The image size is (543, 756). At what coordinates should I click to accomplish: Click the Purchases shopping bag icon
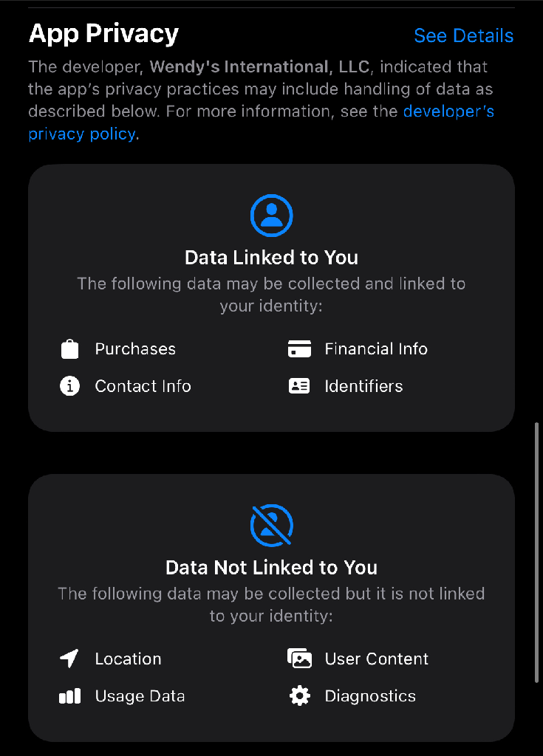pos(69,349)
